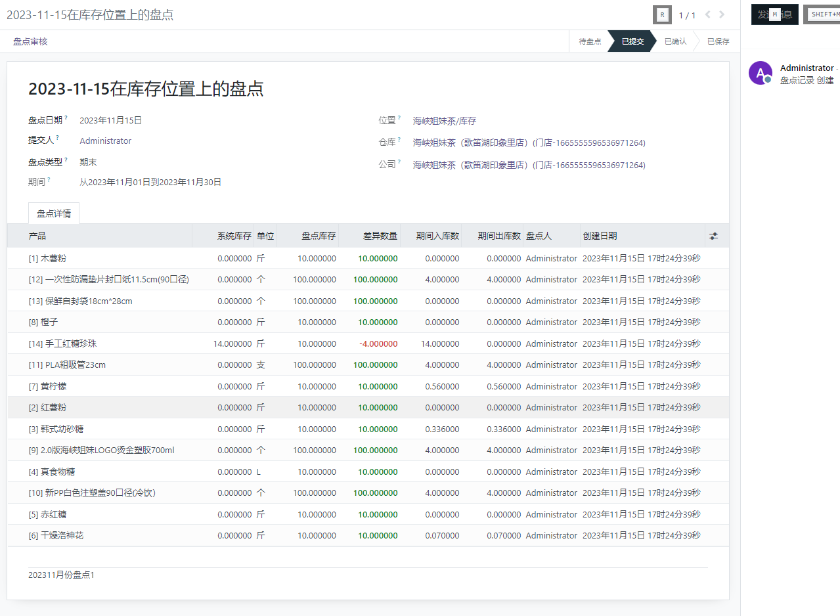The image size is (840, 616).
Task: Go to the next record arrow
Action: coord(722,15)
